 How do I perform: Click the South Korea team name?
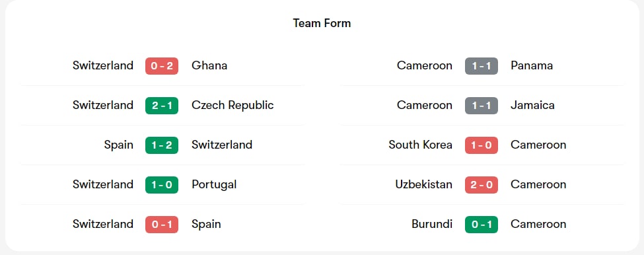pos(420,145)
